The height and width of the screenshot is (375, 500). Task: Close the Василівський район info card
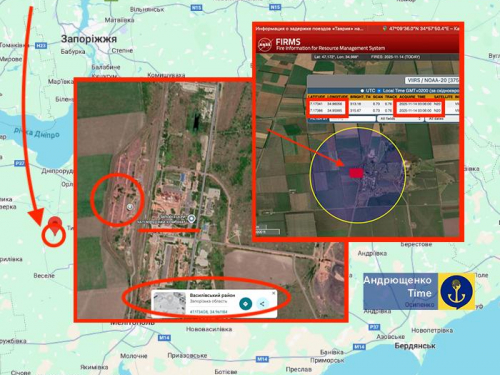tap(274, 293)
